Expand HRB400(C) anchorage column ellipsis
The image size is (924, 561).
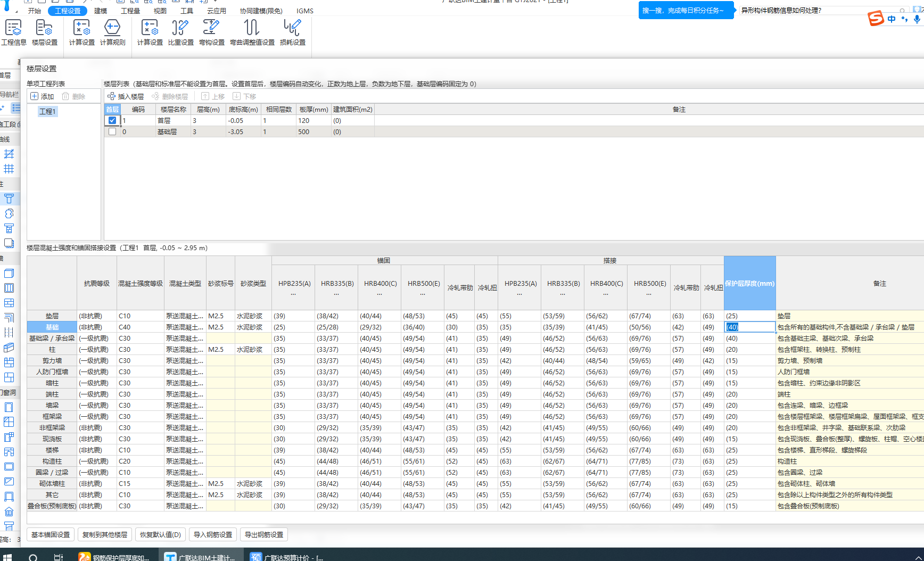pyautogui.click(x=379, y=293)
